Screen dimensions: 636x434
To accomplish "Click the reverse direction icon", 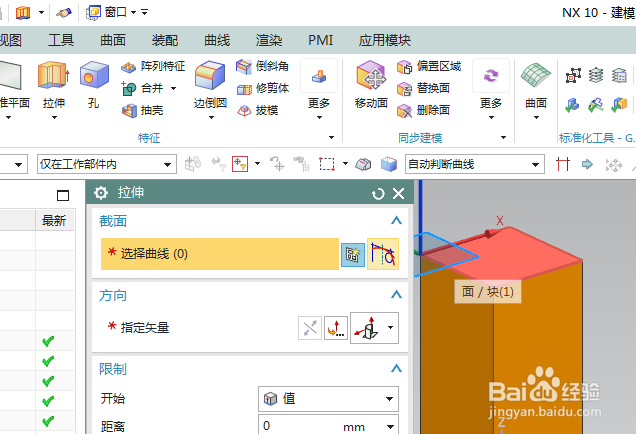I will click(x=310, y=328).
